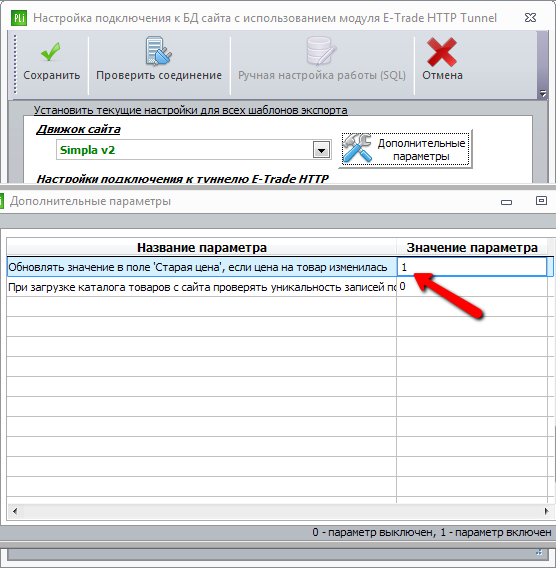The height and width of the screenshot is (568, 556).
Task: Open the Движок сайта dropdown arrow
Action: coord(321,150)
